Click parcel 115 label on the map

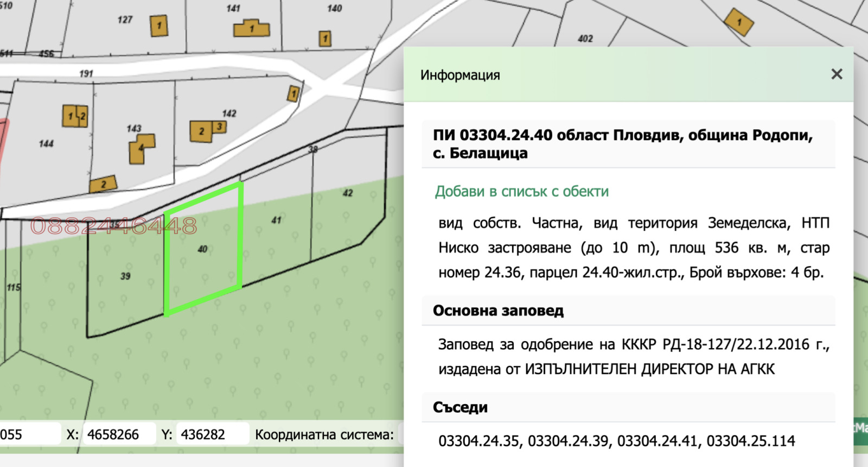pyautogui.click(x=14, y=287)
